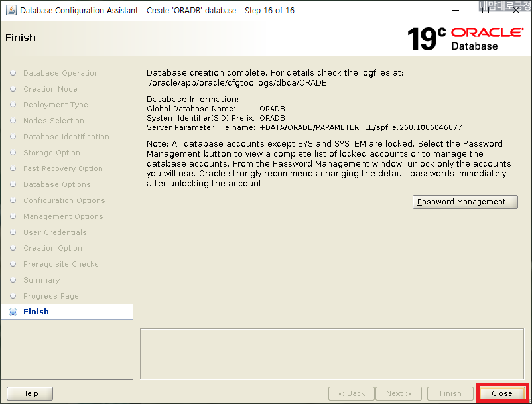Click the Close button
Image resolution: width=532 pixels, height=404 pixels.
[x=501, y=393]
